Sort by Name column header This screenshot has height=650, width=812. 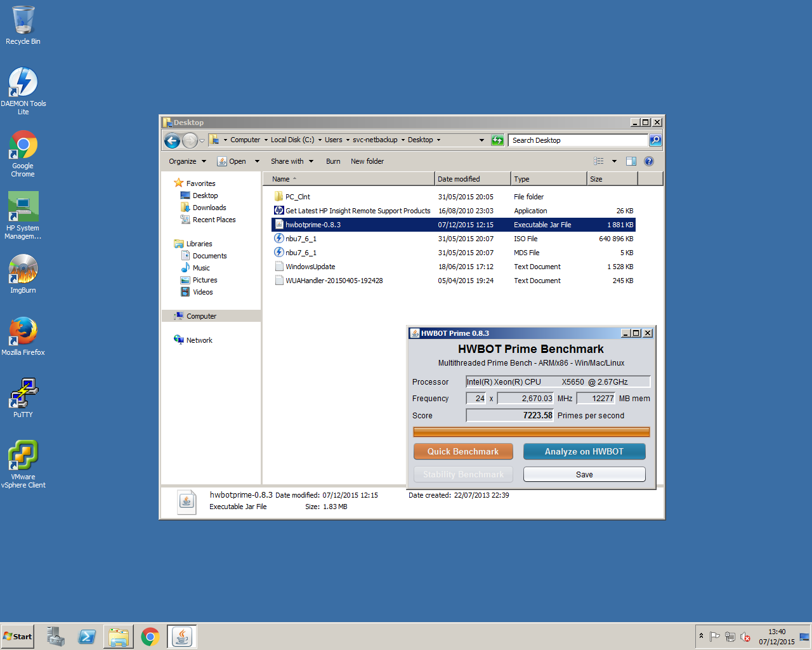(x=349, y=179)
